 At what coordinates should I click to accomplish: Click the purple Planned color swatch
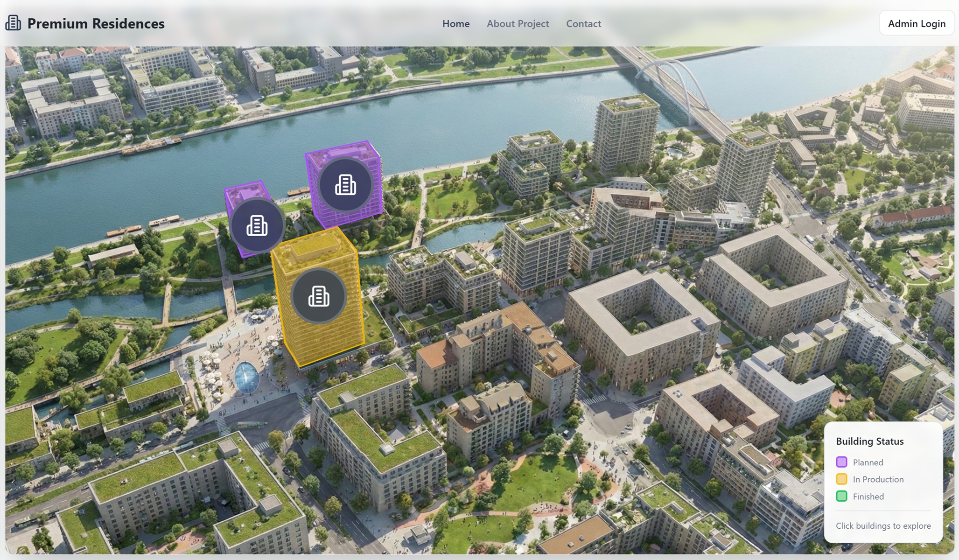tap(841, 462)
